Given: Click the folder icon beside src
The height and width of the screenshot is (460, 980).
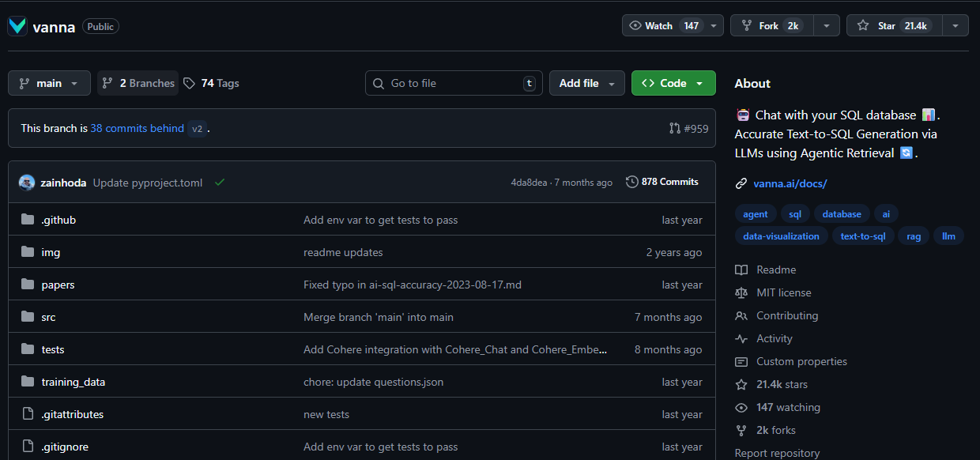Looking at the screenshot, I should pos(28,317).
